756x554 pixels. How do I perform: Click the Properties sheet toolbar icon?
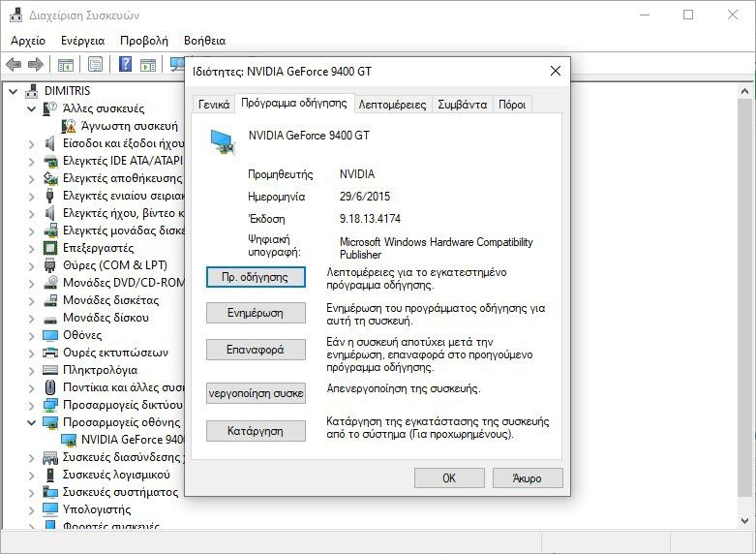pos(95,64)
